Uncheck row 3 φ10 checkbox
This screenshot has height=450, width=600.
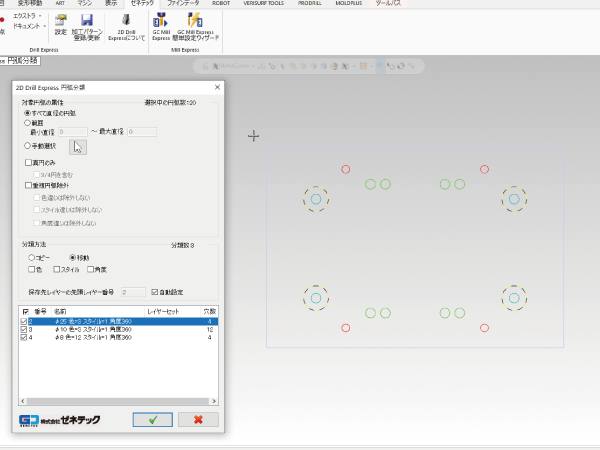[24, 329]
